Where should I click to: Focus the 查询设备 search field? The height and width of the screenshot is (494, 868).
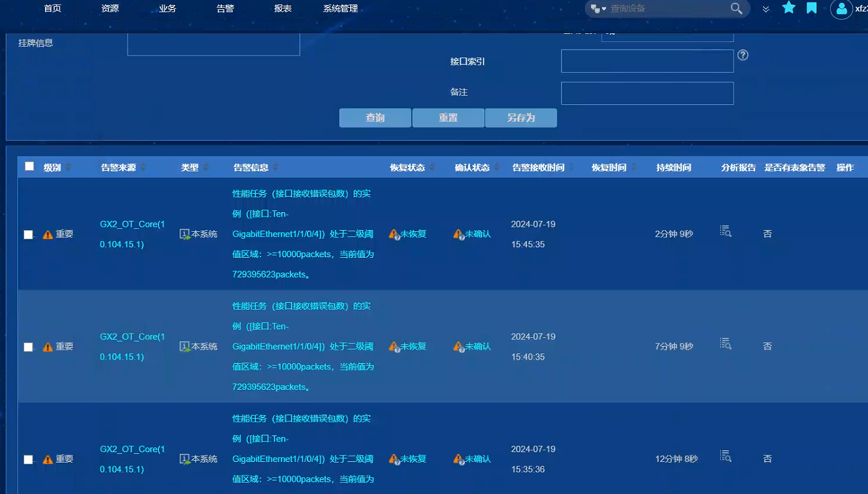click(x=668, y=9)
